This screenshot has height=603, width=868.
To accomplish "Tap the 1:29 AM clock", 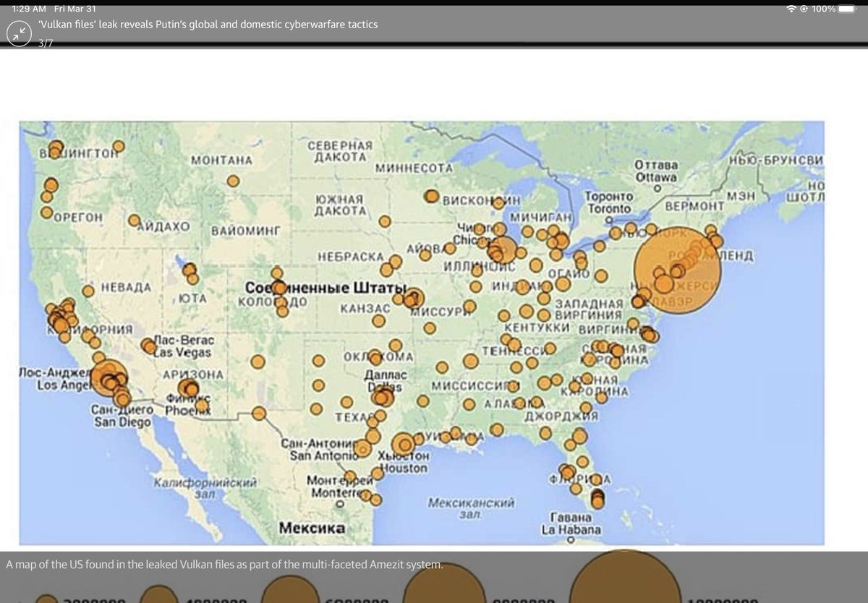I will 29,9.
